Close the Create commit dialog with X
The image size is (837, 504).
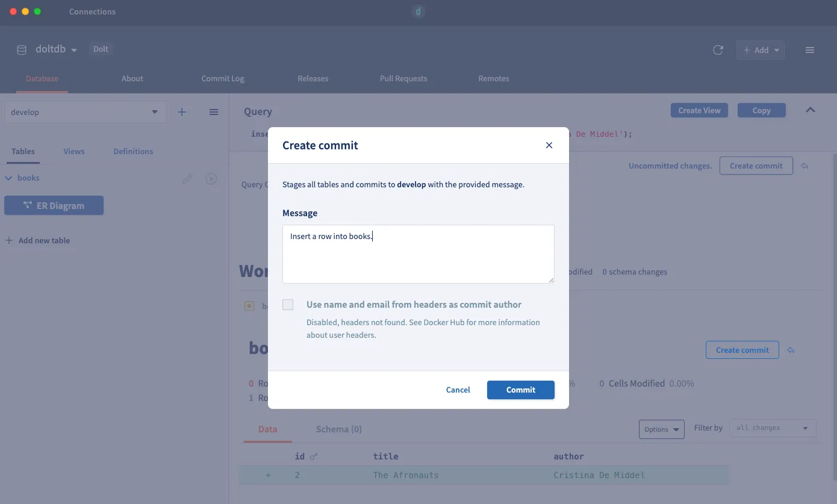click(x=549, y=145)
